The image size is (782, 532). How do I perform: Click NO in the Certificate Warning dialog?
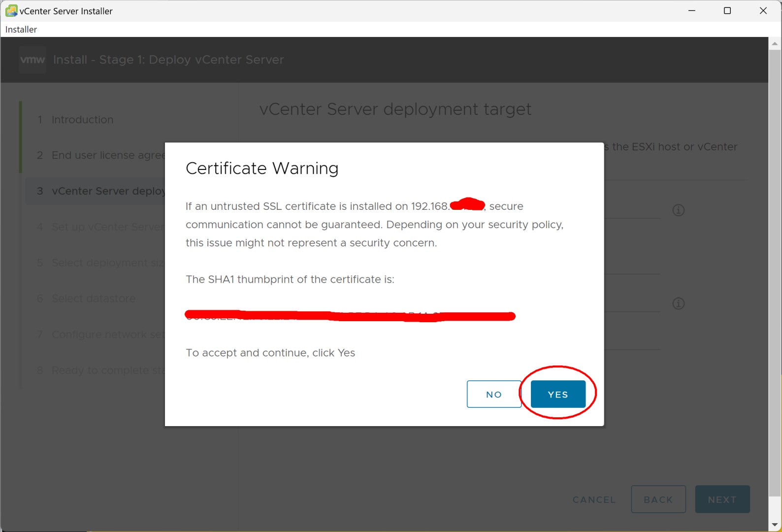click(x=494, y=394)
